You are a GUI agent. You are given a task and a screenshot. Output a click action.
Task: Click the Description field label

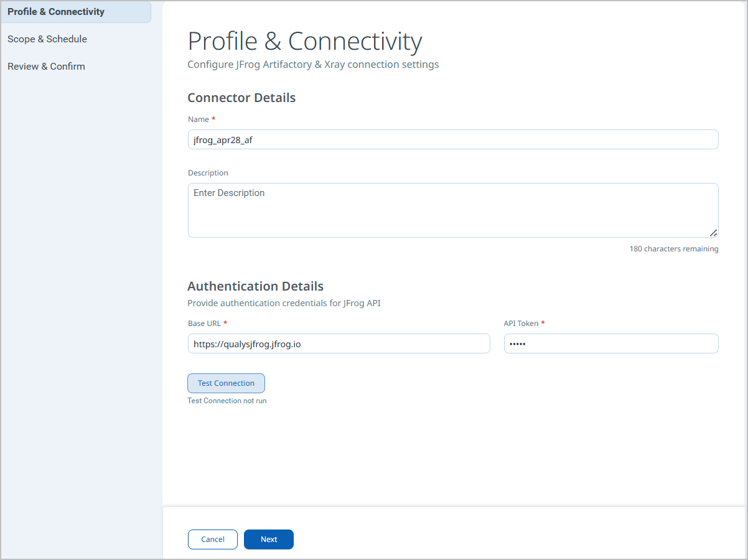coord(208,173)
